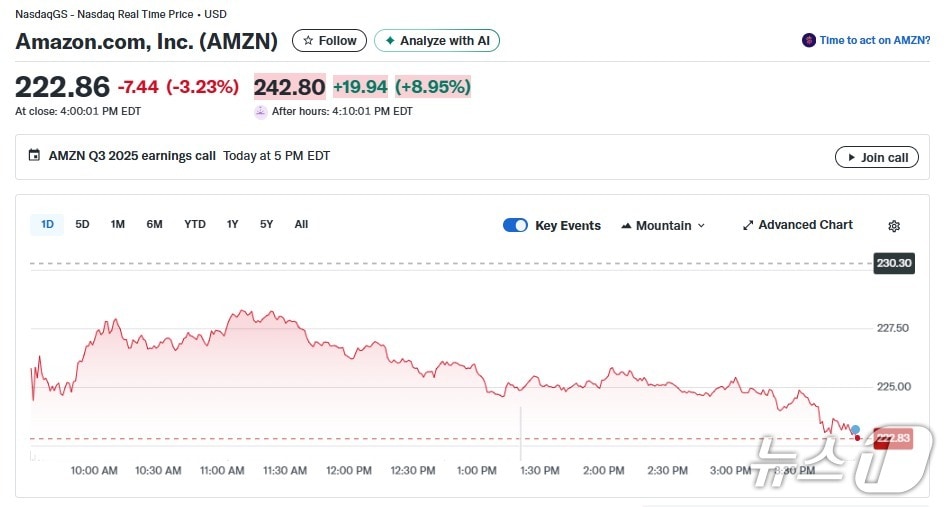Click the chart settings gear icon

point(894,226)
